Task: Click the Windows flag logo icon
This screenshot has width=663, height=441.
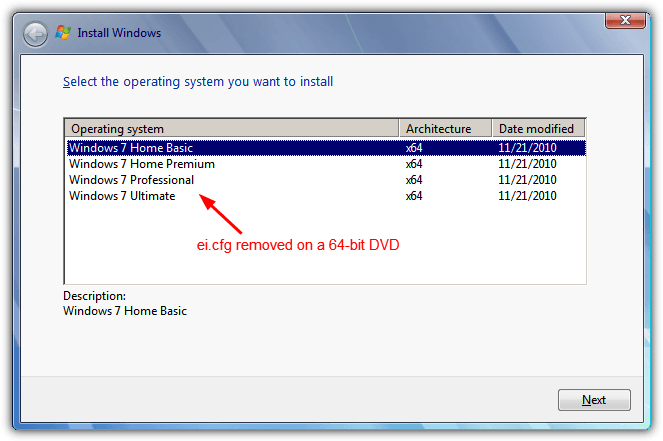Action: click(63, 33)
